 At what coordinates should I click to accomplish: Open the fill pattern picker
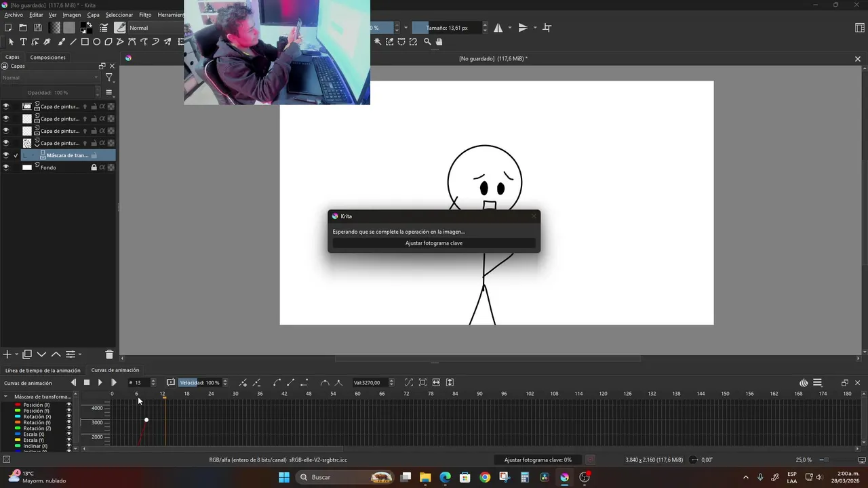pyautogui.click(x=69, y=28)
